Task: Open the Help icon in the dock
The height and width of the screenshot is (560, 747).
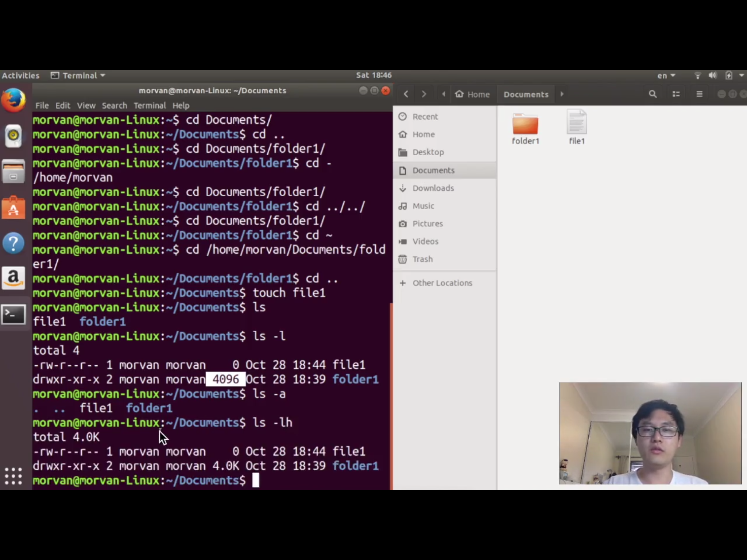Action: coord(13,243)
